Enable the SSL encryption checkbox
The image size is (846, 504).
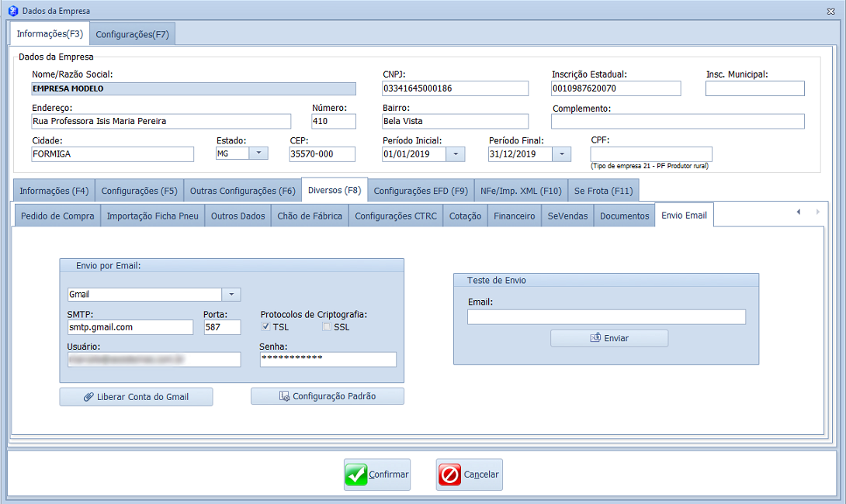pyautogui.click(x=327, y=327)
